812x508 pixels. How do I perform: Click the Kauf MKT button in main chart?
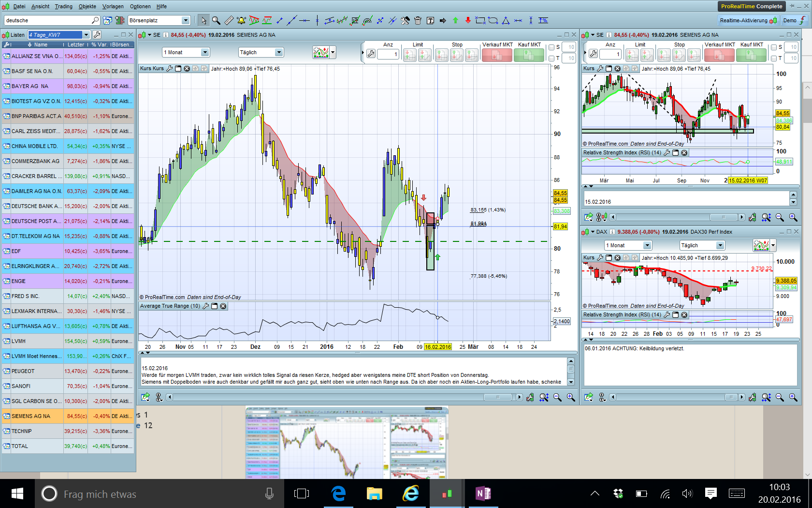point(529,55)
